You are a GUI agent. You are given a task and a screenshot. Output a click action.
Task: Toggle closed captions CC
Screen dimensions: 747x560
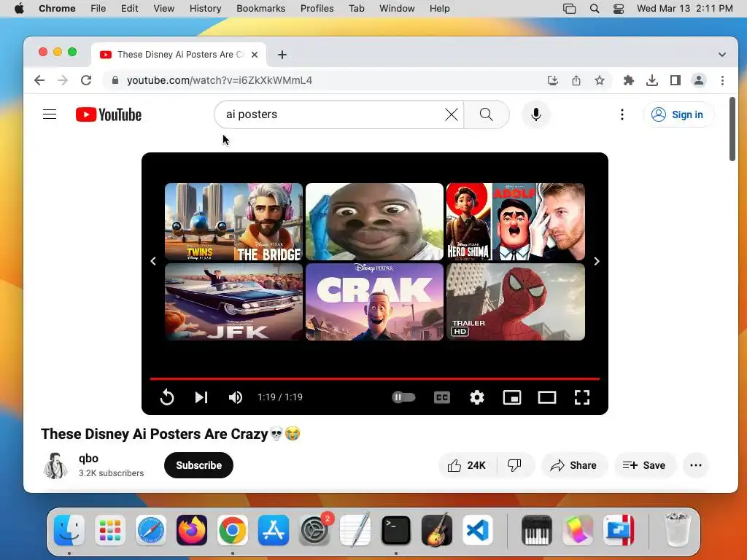click(x=442, y=397)
